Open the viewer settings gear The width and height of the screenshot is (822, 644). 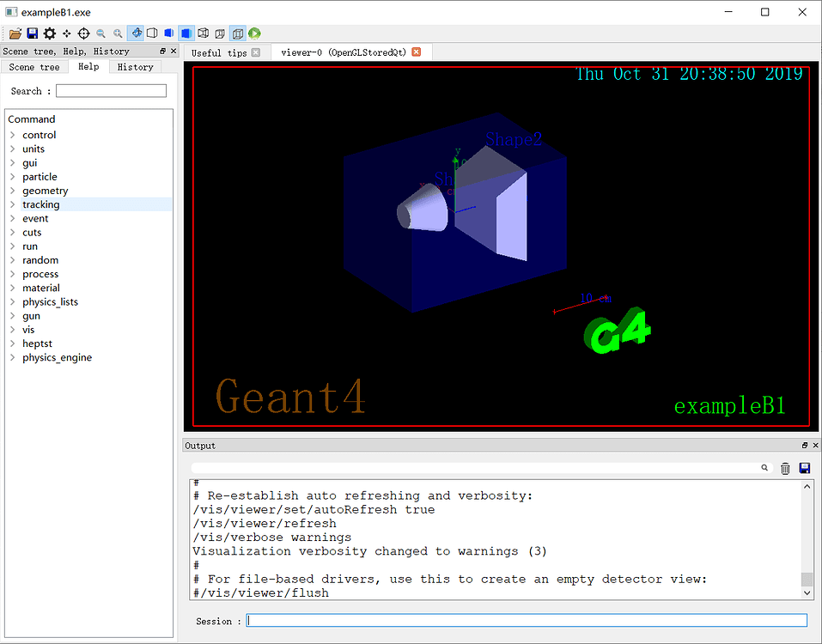[49, 33]
